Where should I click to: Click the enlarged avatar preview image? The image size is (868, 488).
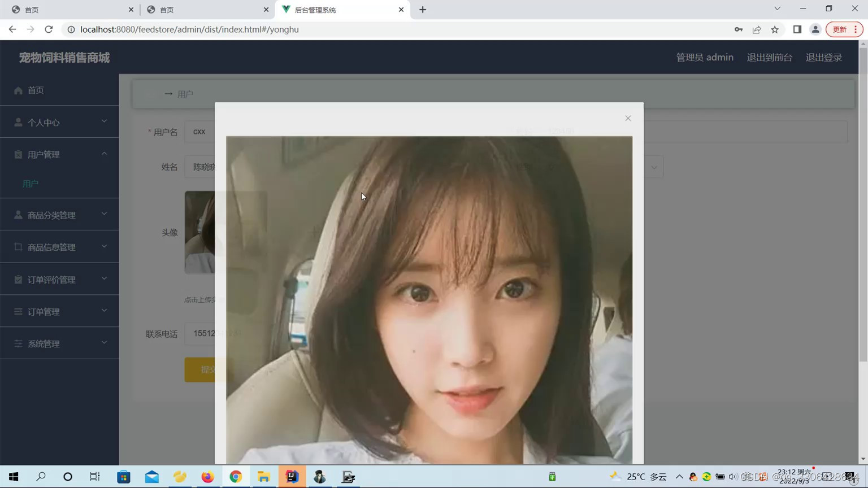coord(429,300)
